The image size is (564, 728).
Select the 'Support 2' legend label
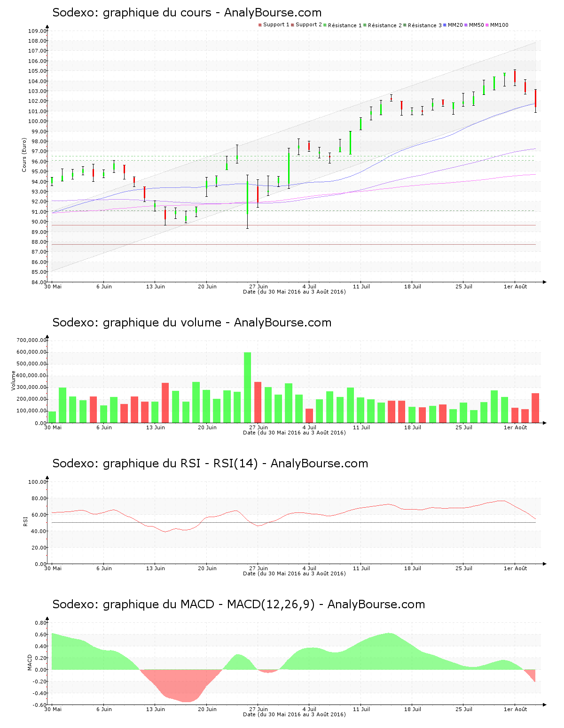click(309, 25)
